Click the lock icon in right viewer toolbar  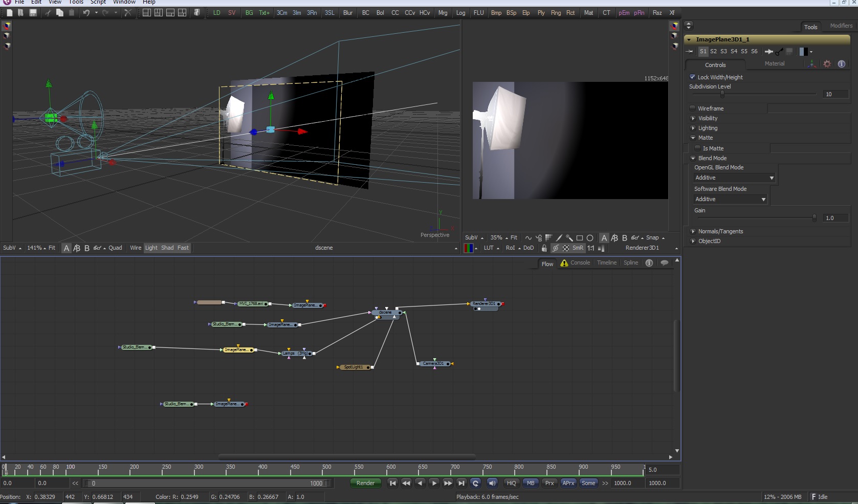coord(544,248)
